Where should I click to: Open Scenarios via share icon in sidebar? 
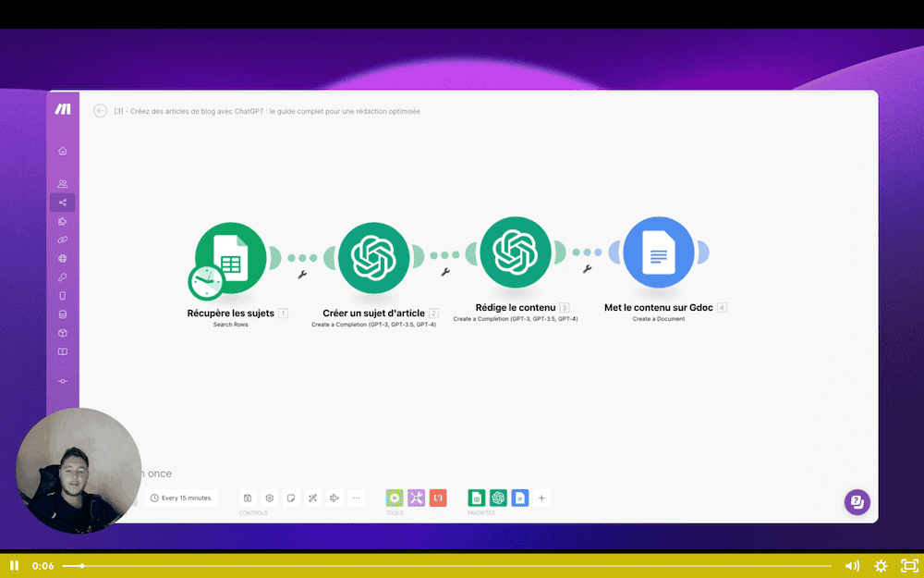(x=63, y=203)
